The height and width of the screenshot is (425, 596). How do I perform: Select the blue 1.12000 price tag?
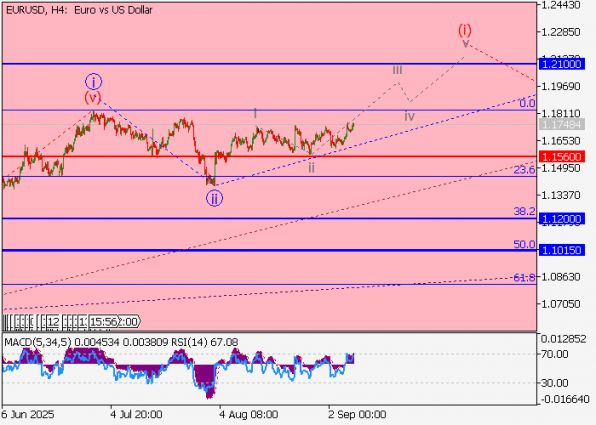click(562, 219)
